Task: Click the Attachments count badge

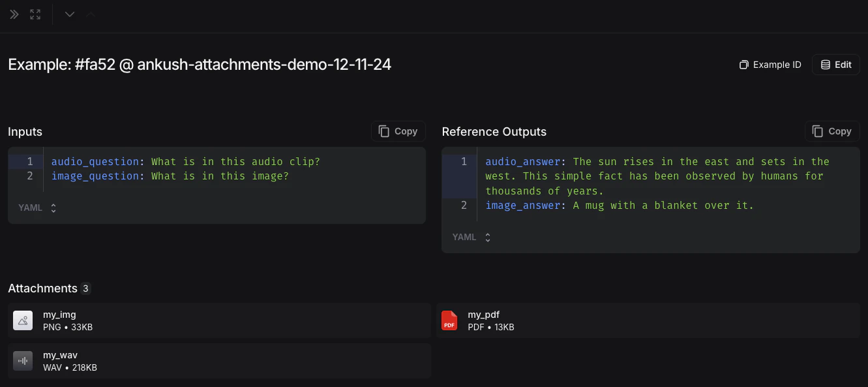Action: (84, 288)
